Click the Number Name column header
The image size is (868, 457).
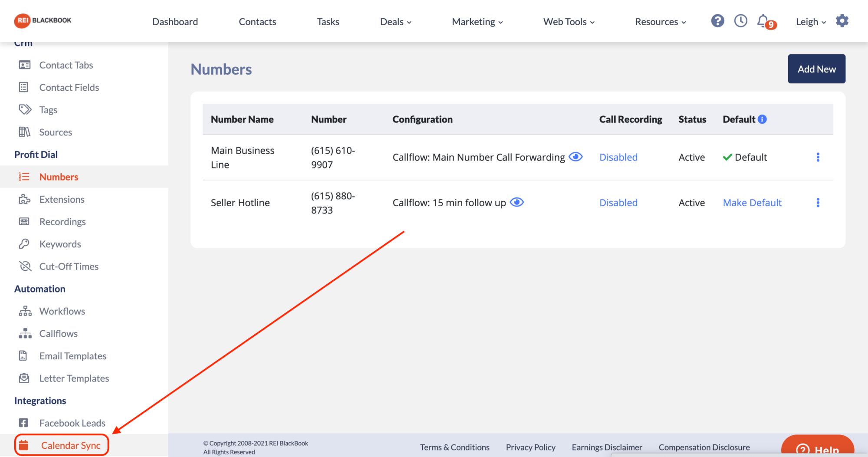click(242, 119)
